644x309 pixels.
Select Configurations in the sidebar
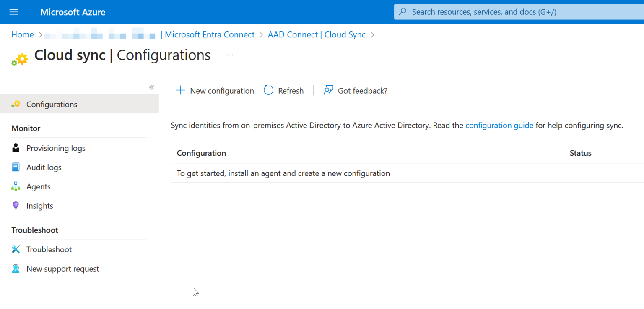52,104
